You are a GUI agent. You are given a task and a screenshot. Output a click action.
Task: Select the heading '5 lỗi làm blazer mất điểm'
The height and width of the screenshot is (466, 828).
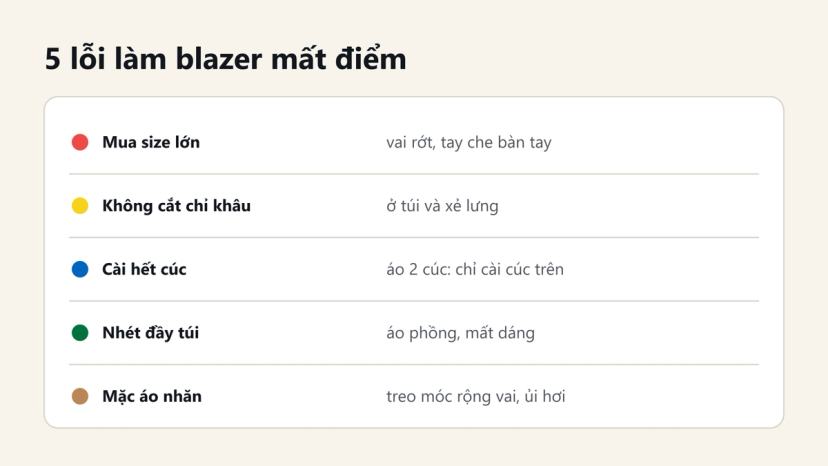click(225, 58)
